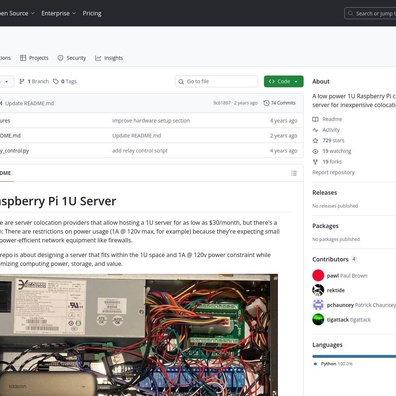Open the Python 100.0% language link
396x396 pixels.
click(333, 364)
